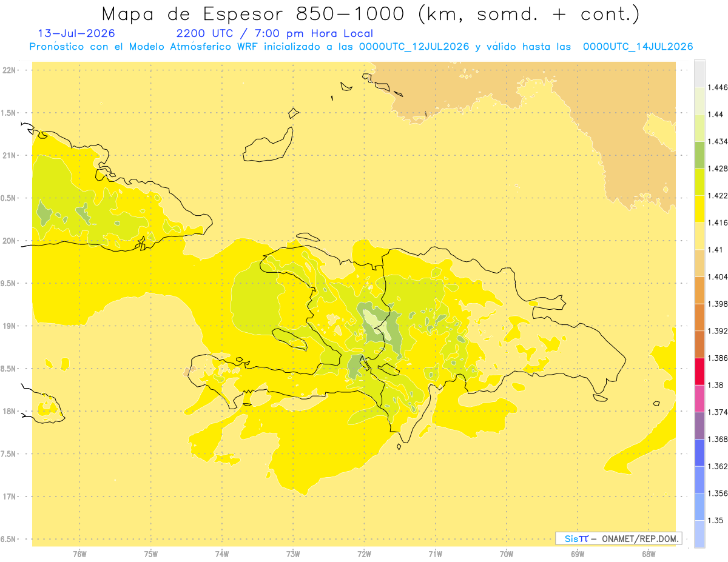Click the longitude axis label '74W'
Screen dimensions: 728x562
tap(222, 554)
